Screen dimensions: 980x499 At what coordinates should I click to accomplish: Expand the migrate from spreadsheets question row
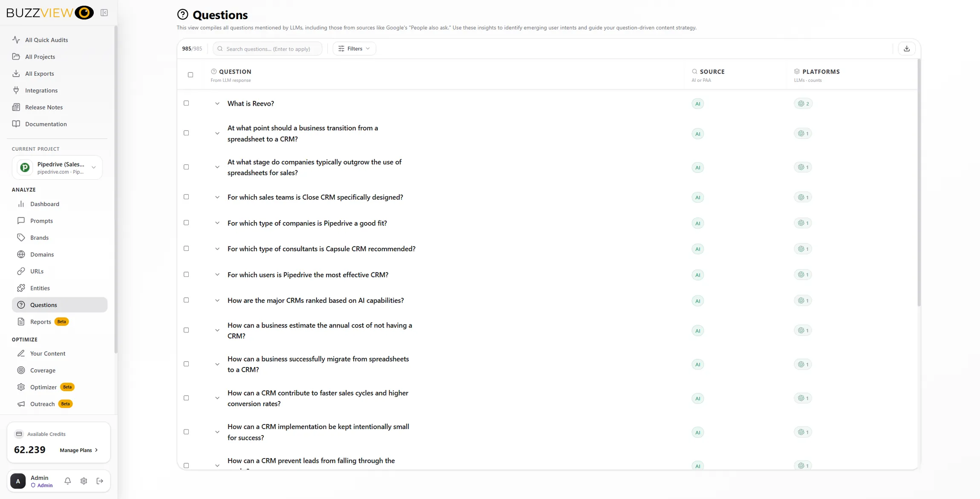click(x=217, y=364)
